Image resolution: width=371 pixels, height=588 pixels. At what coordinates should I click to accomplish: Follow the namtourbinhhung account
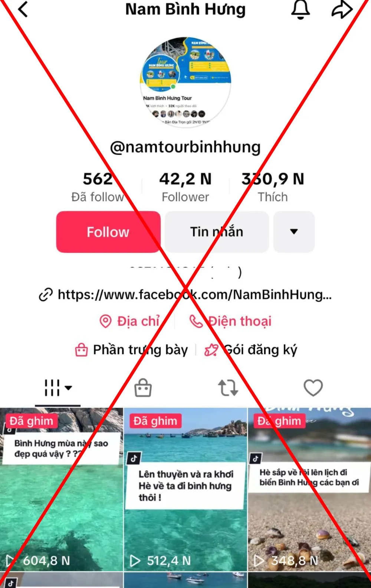pos(108,232)
